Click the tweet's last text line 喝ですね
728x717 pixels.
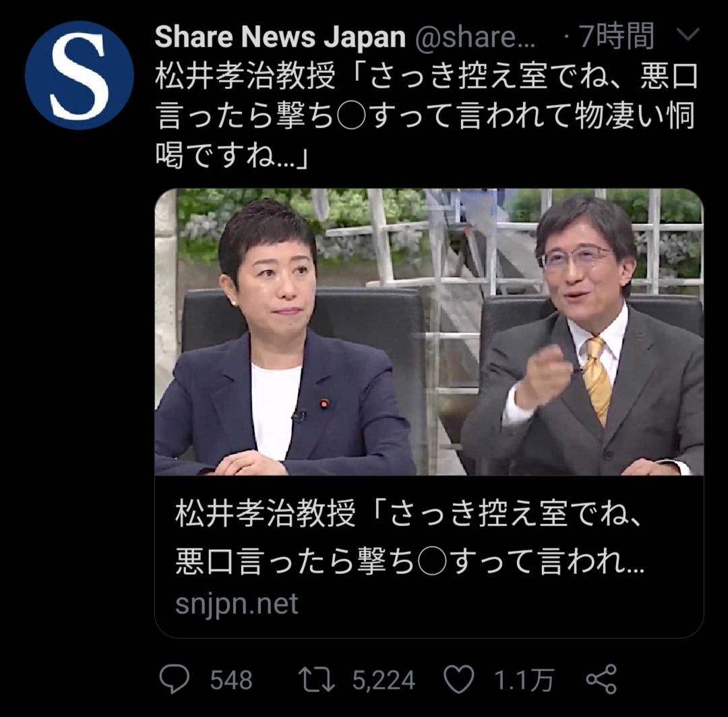pos(231,155)
